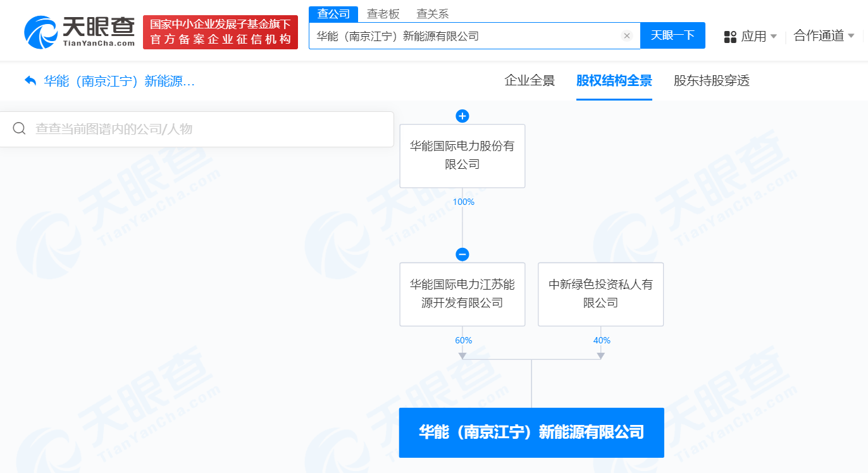This screenshot has height=473, width=868.
Task: Clear the search box with the X icon
Action: tap(627, 36)
